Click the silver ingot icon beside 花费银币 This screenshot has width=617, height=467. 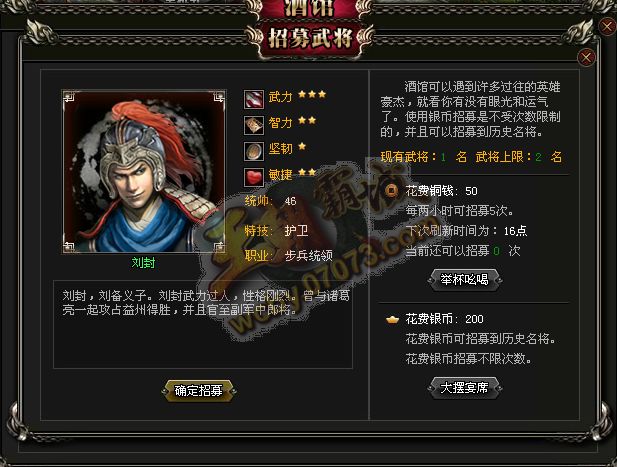tap(392, 319)
